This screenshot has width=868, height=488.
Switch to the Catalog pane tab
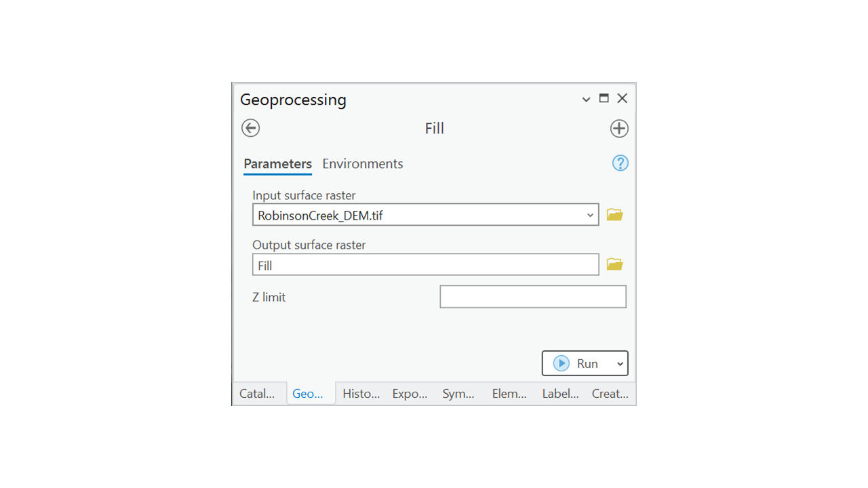click(x=257, y=394)
